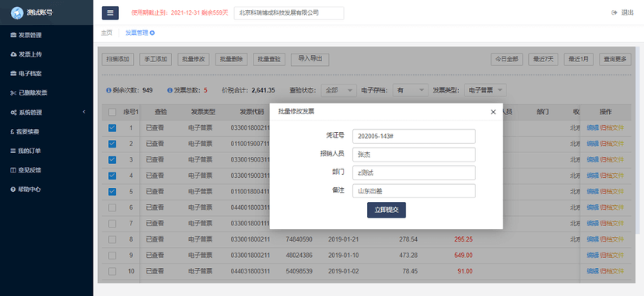Check the checkbox for row 6

112,208
